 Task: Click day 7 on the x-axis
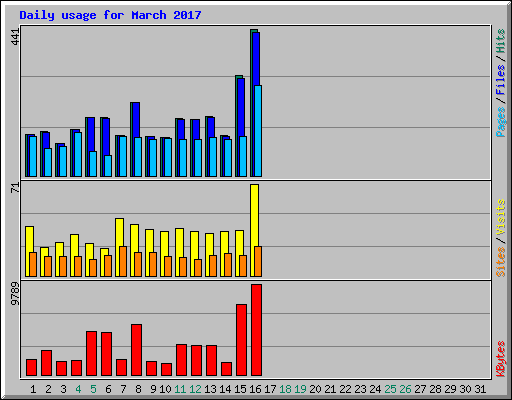pos(123,389)
